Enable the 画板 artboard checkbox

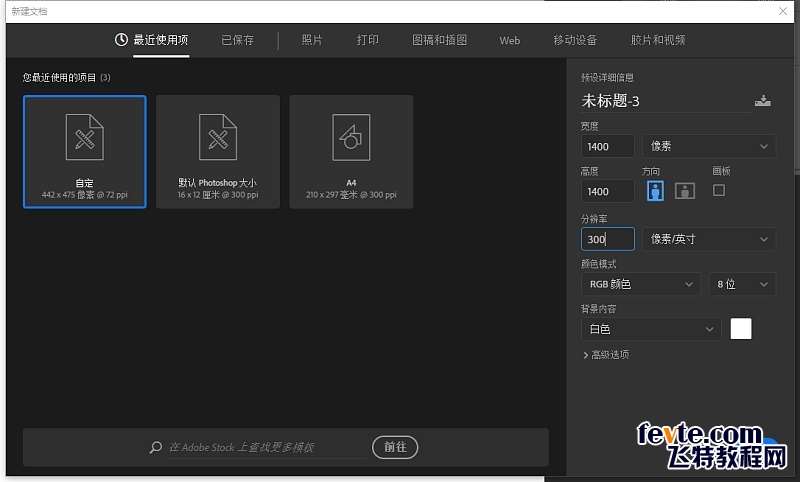(719, 190)
